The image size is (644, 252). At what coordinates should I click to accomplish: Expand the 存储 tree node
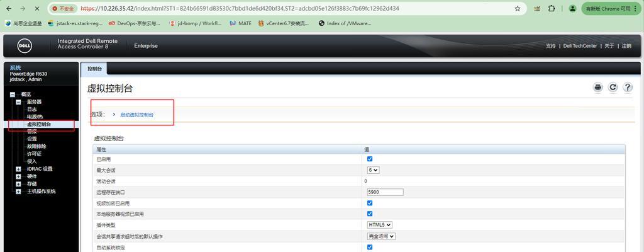coord(18,184)
